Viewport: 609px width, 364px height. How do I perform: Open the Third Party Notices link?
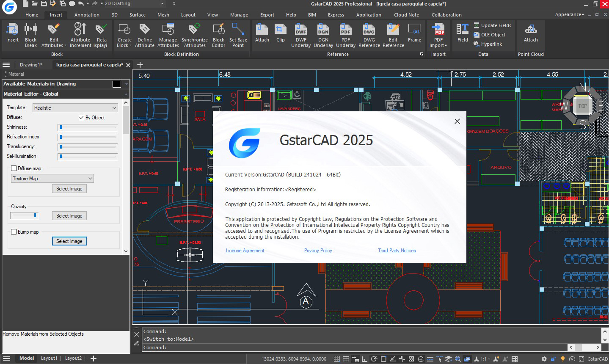(x=397, y=251)
